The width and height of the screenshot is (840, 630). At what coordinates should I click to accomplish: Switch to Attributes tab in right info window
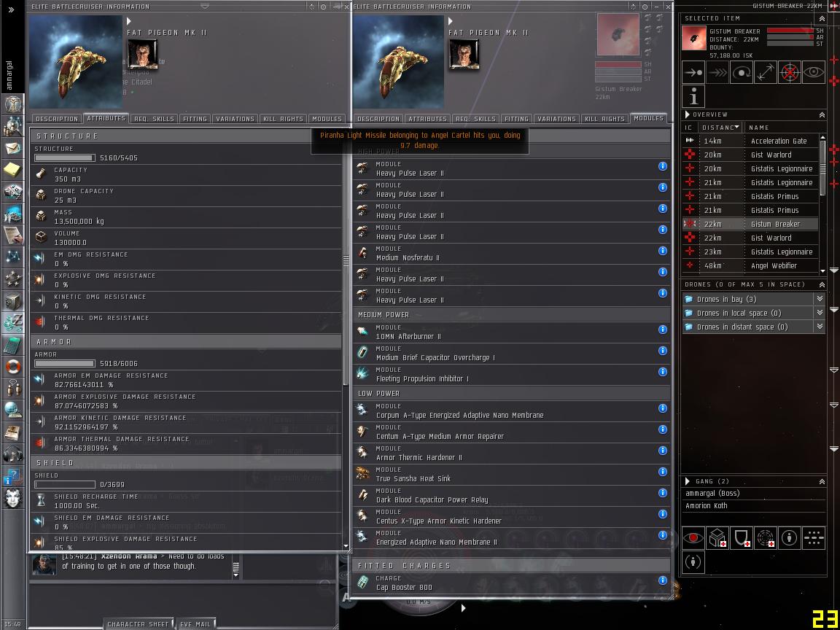pyautogui.click(x=427, y=119)
